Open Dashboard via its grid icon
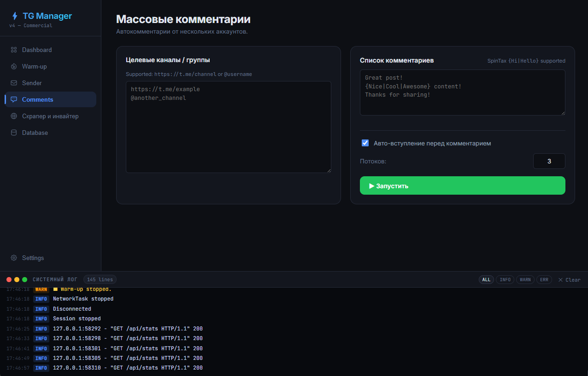This screenshot has height=376, width=588. point(14,50)
